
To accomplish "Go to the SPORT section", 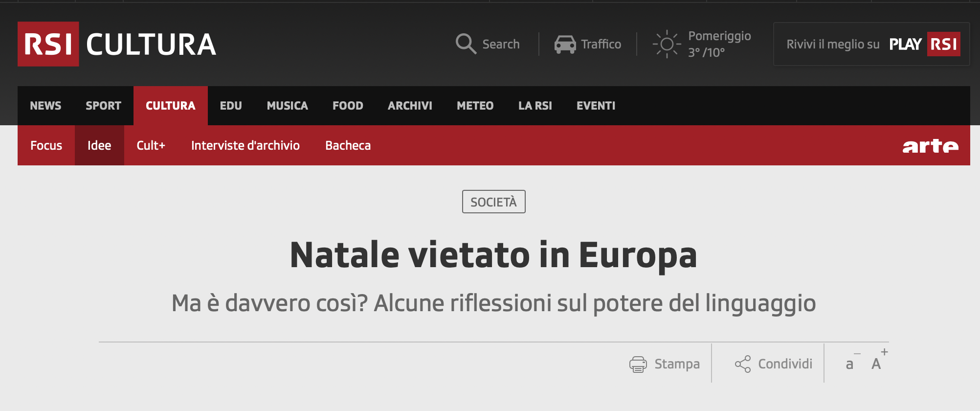I will point(103,106).
